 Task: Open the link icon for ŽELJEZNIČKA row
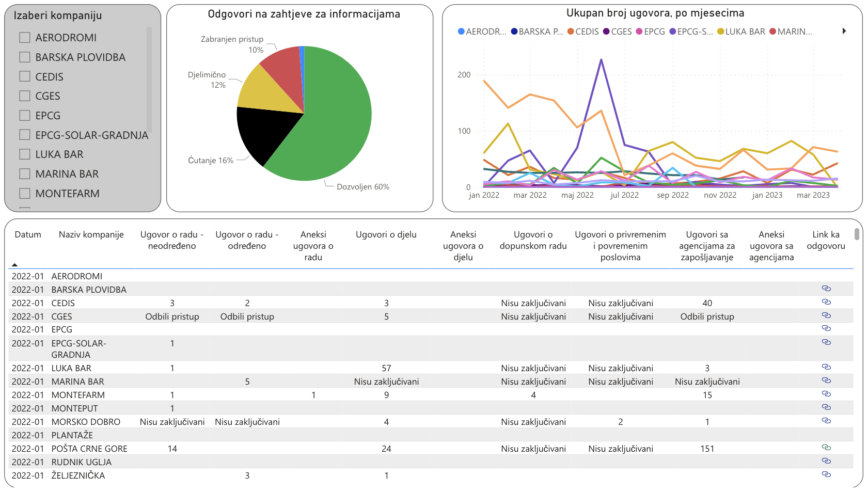826,474
